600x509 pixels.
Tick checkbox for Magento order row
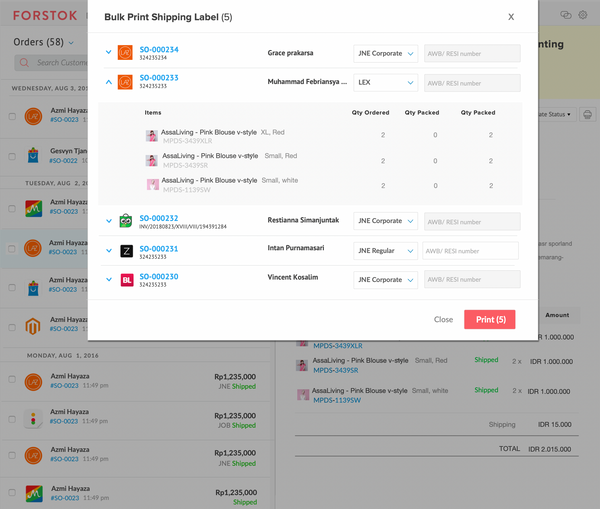(12, 324)
